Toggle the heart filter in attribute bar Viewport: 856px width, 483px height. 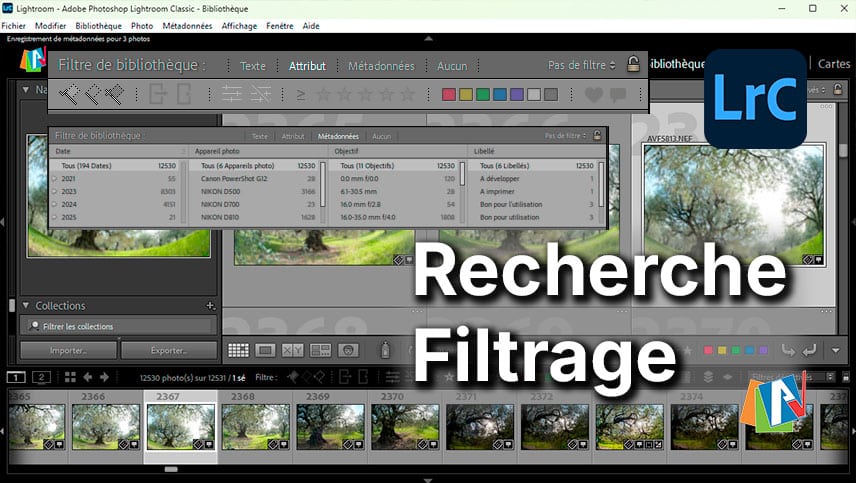594,95
